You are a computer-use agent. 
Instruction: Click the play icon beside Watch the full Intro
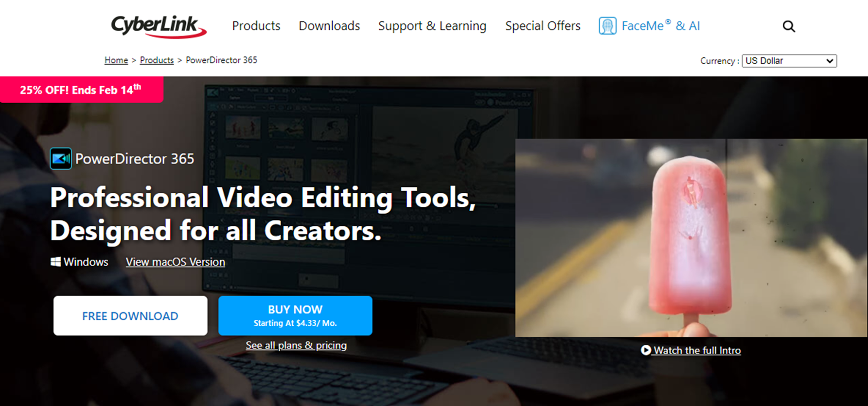646,350
